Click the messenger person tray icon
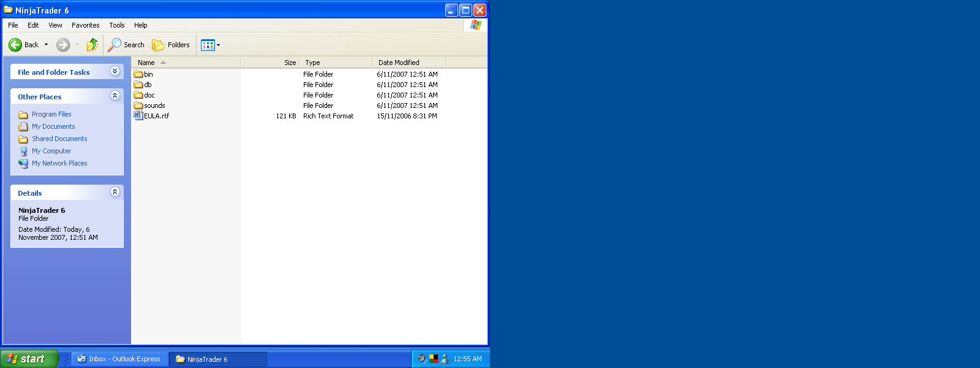The image size is (980, 368). pyautogui.click(x=445, y=359)
